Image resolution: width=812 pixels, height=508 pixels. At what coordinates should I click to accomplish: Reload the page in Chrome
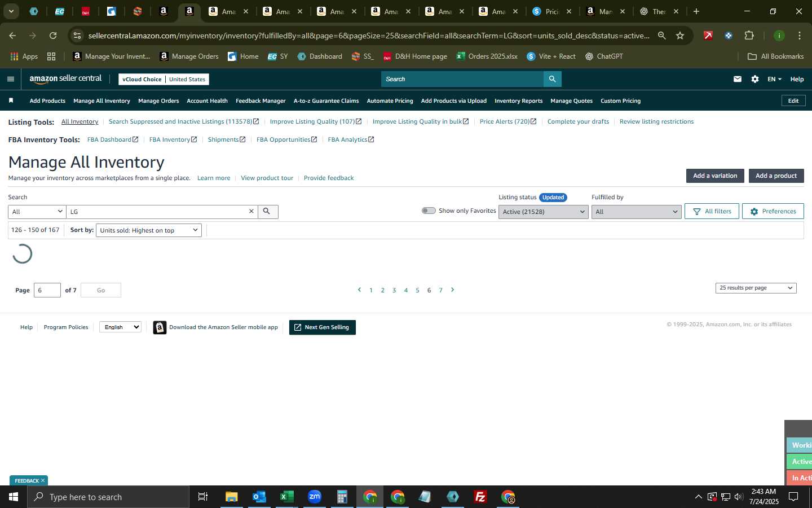[53, 36]
